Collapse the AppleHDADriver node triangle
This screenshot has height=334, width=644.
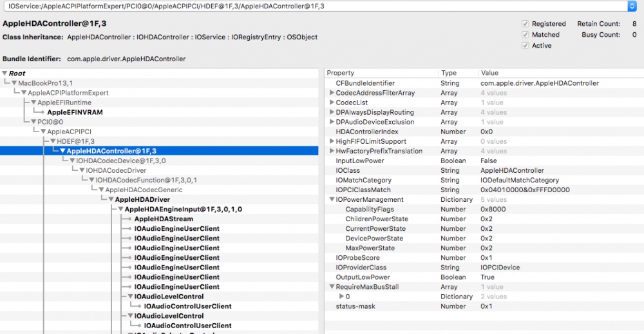111,199
